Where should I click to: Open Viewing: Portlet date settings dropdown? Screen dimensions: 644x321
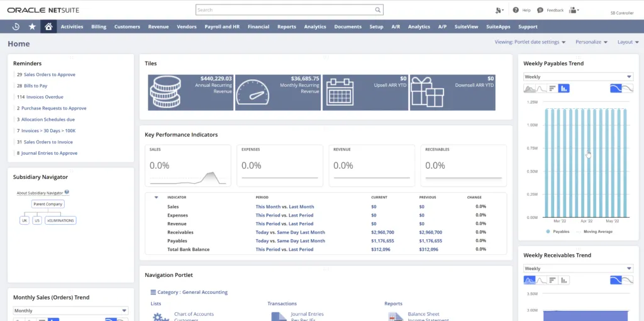pos(530,42)
